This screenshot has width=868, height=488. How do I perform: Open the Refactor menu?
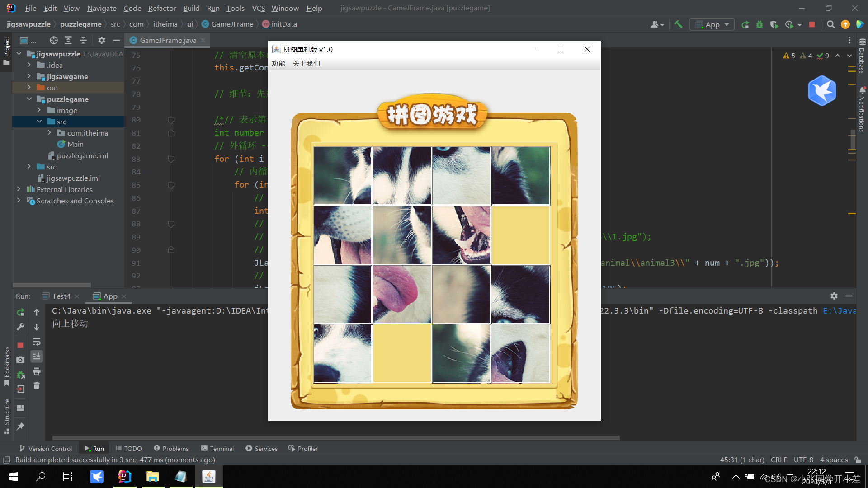[x=162, y=8]
